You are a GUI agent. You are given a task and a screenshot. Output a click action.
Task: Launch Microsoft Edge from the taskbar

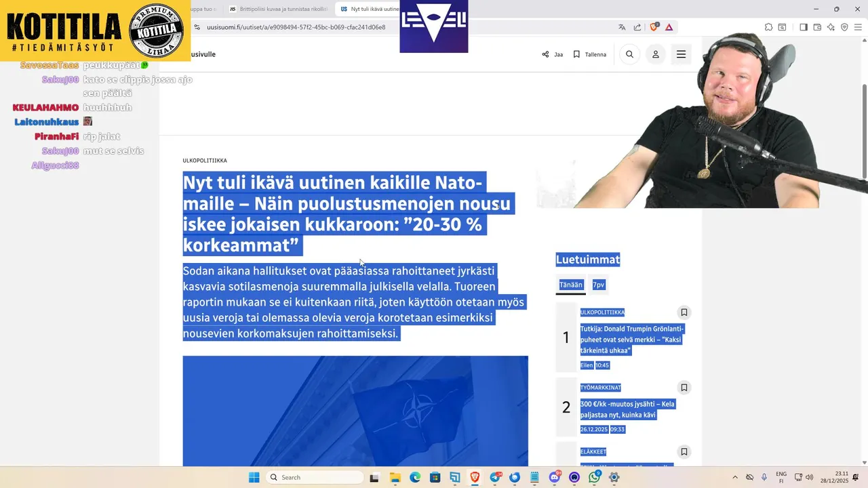click(x=414, y=477)
